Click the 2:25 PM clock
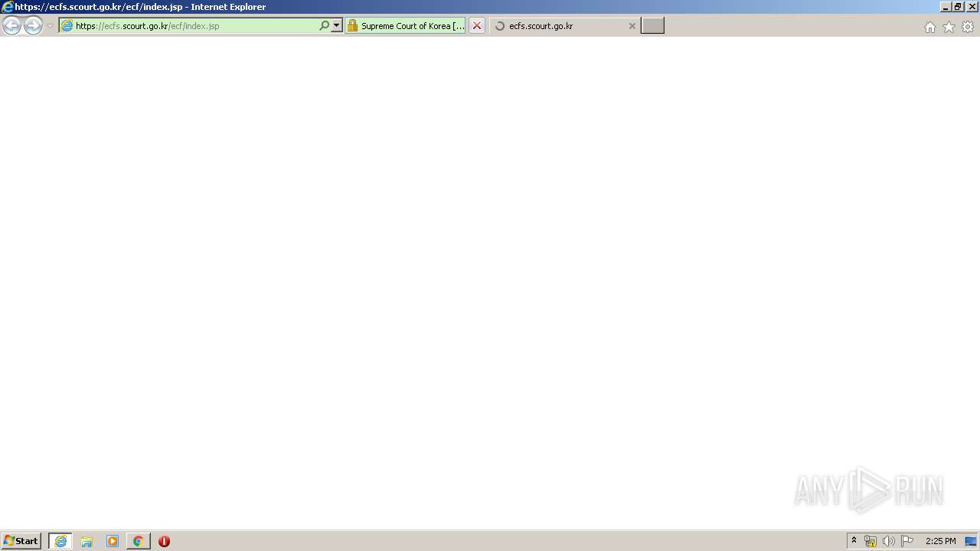The width and height of the screenshot is (980, 551). click(x=940, y=541)
